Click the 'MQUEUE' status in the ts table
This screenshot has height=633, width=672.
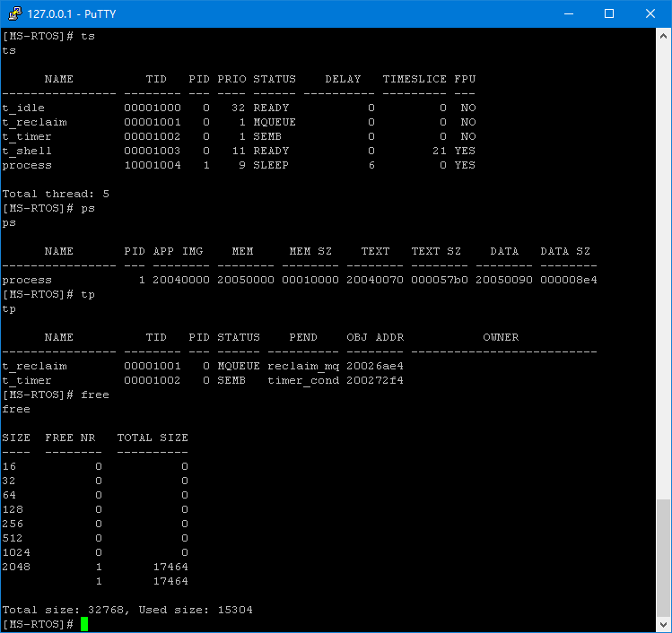(x=275, y=123)
